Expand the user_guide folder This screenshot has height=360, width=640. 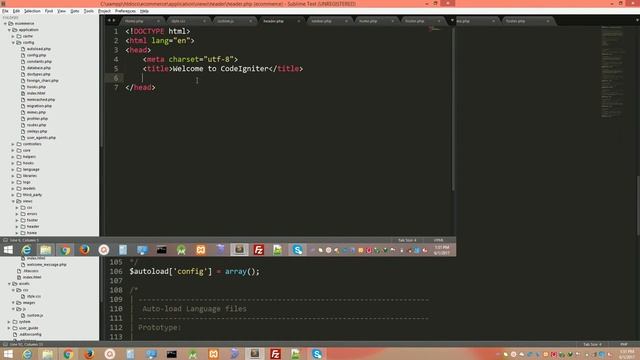9,328
